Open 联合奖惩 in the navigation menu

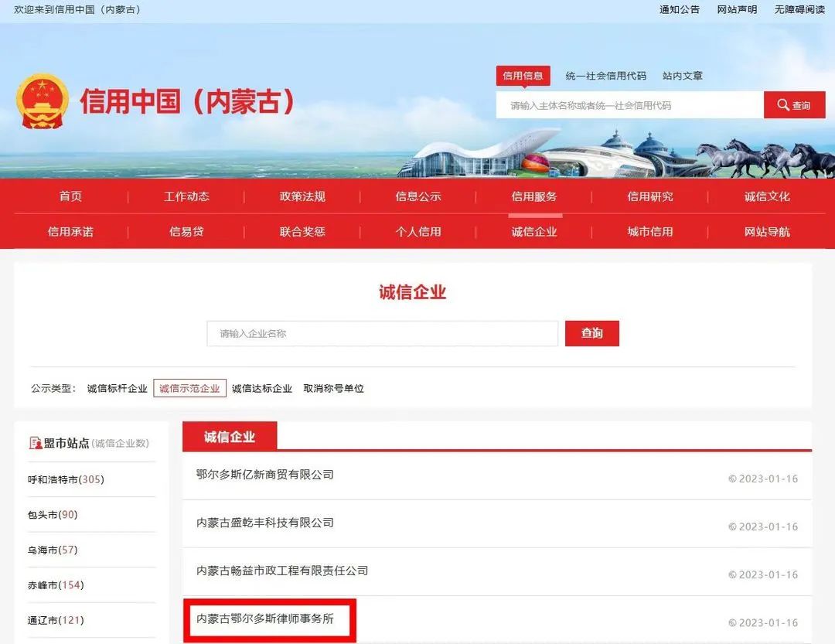[302, 232]
